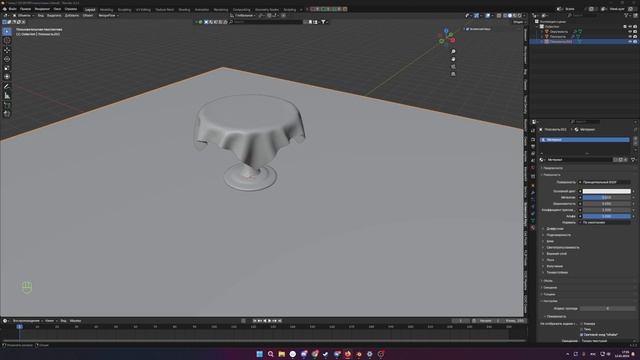640x360 pixels.
Task: Expand the Preview panel in material properties
Action: tap(553, 168)
